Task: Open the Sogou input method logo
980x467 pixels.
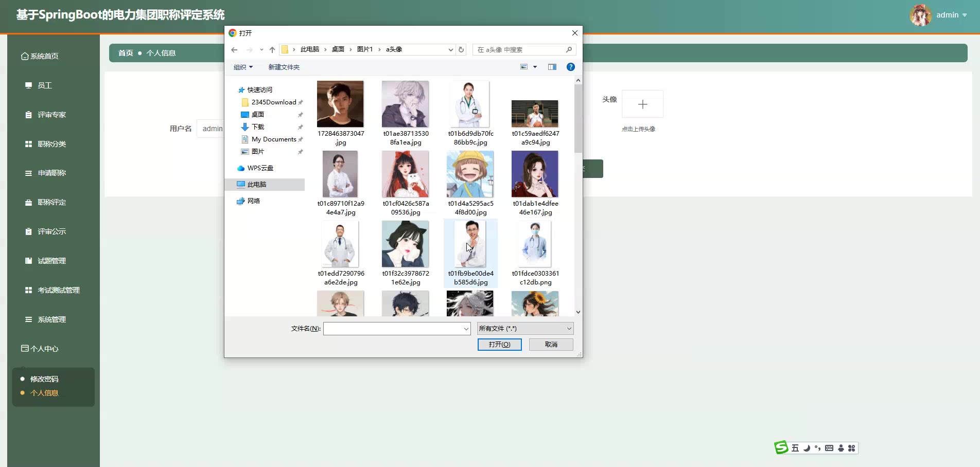Action: [781, 448]
